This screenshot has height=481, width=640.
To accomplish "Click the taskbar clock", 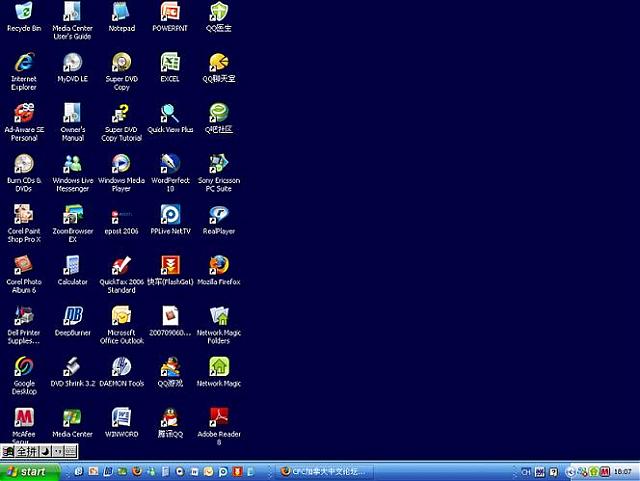I will pos(623,472).
